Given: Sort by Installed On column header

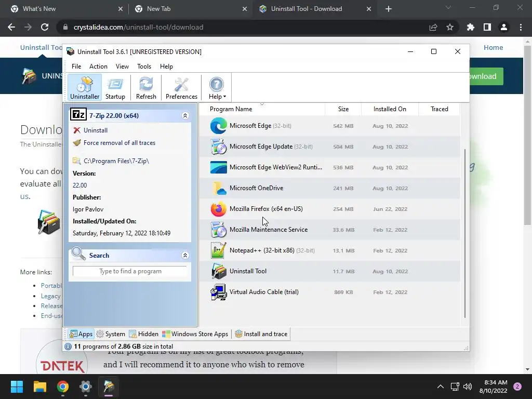Looking at the screenshot, I should click(x=390, y=109).
